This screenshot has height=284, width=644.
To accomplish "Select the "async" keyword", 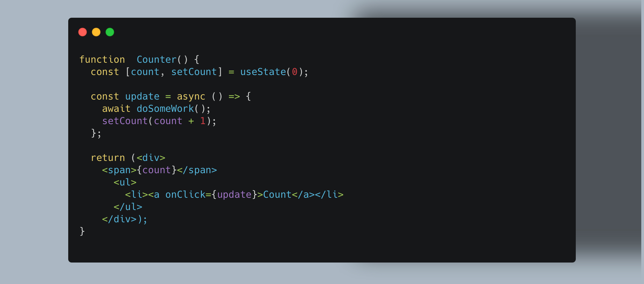I will coord(191,96).
